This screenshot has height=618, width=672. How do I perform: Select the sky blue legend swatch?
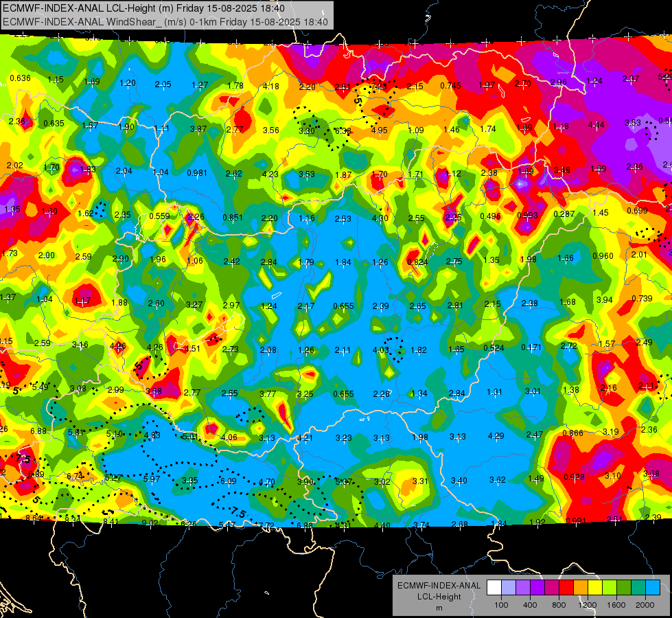coord(652,588)
